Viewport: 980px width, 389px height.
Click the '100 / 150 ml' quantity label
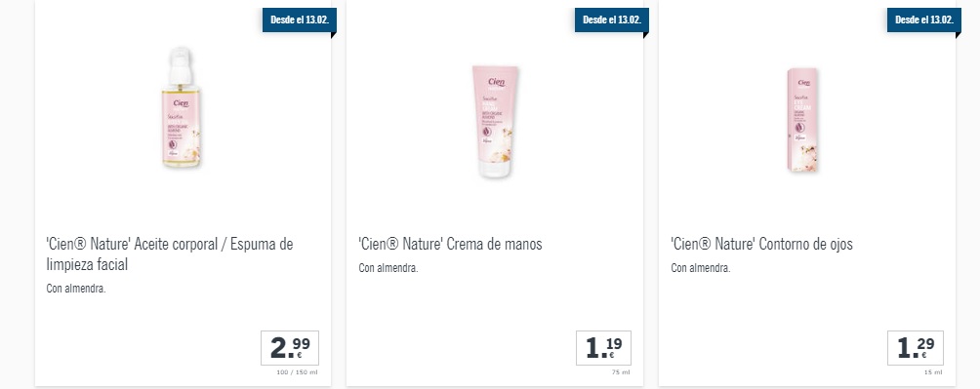pyautogui.click(x=297, y=372)
